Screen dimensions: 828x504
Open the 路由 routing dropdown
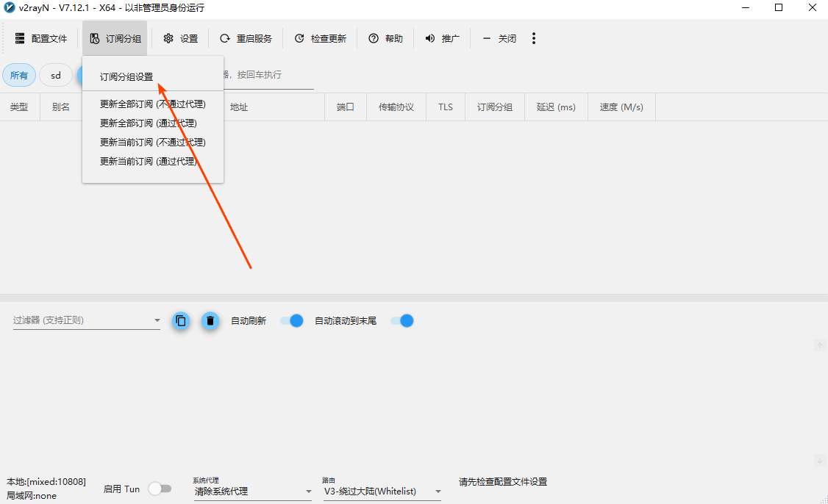pyautogui.click(x=382, y=492)
